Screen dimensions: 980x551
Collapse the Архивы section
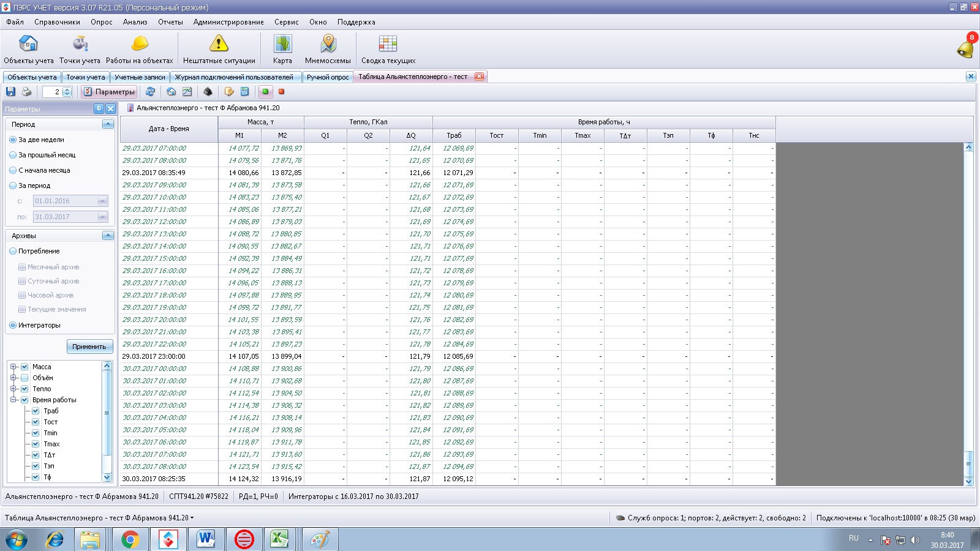pyautogui.click(x=108, y=236)
